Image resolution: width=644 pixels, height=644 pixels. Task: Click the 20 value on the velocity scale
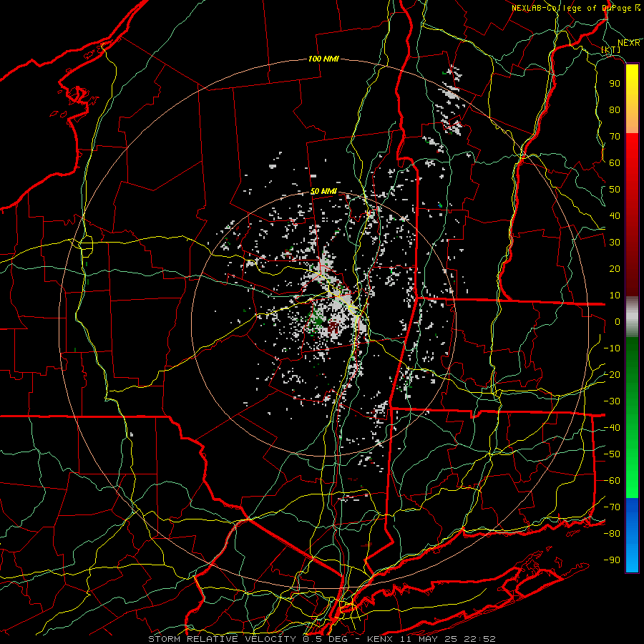(615, 269)
